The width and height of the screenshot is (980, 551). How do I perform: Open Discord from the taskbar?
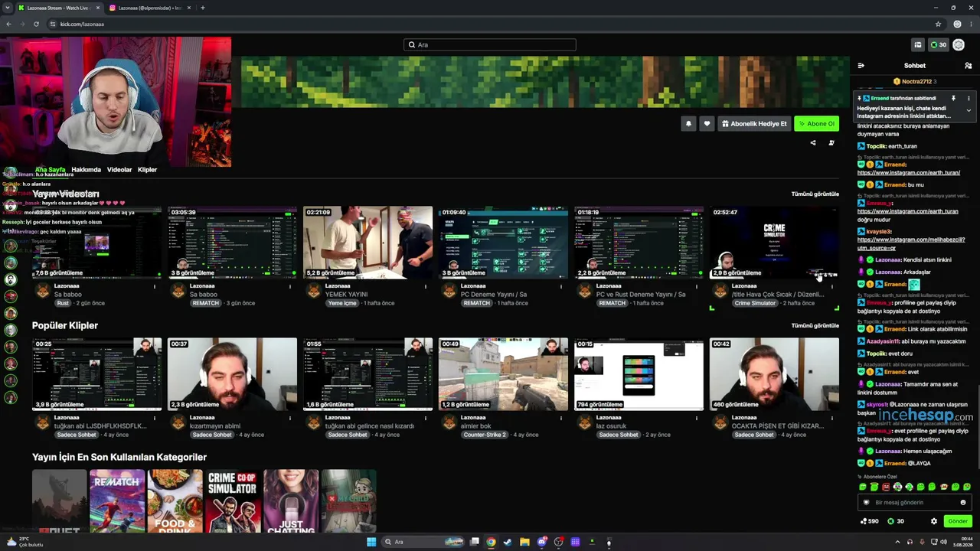tap(542, 542)
